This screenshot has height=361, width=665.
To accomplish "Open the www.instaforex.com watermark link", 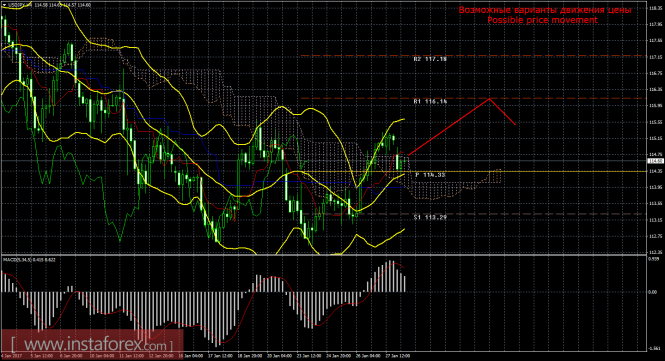I will point(92,344).
